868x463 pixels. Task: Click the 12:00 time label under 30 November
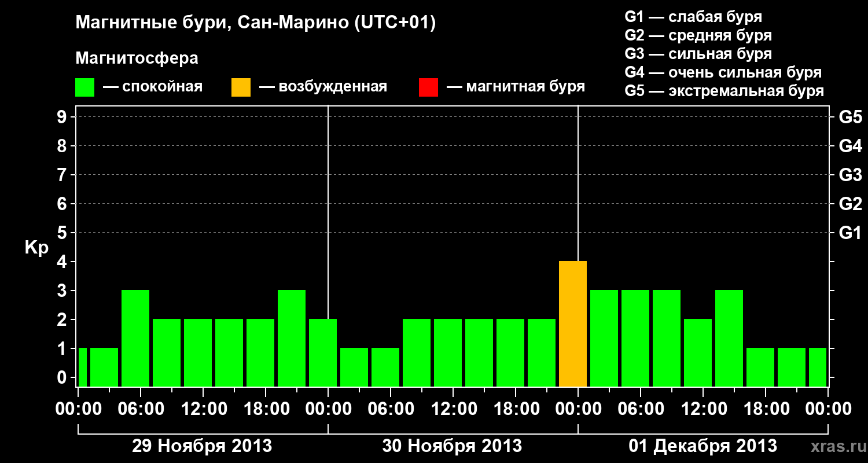(453, 409)
